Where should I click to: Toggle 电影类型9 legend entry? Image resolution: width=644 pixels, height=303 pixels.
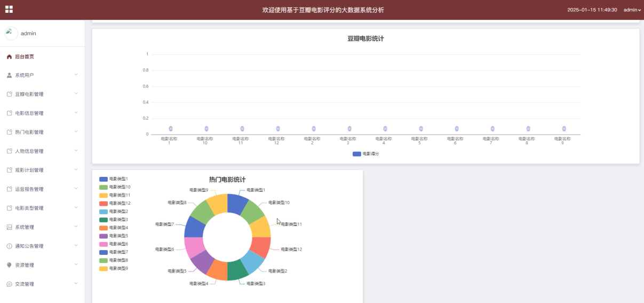(x=113, y=268)
